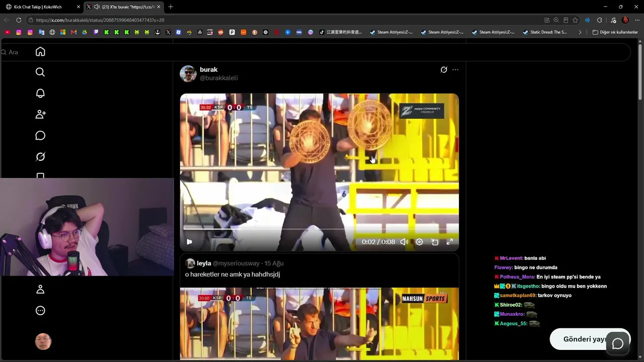
Task: Mute the X tab via speaker icon
Action: coord(97,7)
